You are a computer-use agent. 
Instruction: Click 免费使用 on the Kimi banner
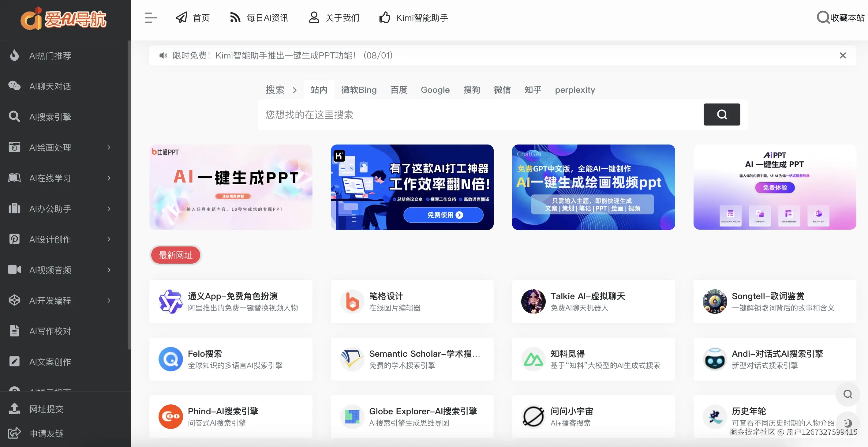click(x=443, y=215)
